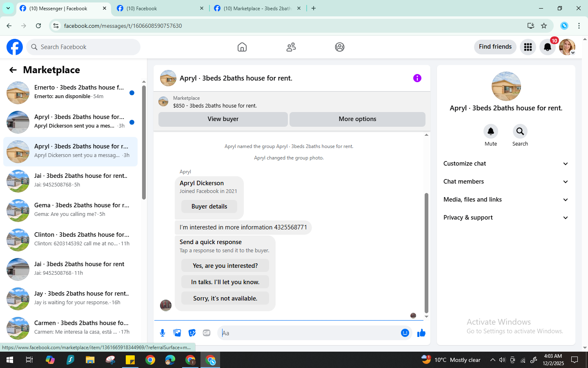This screenshot has width=588, height=368.
Task: Open the Friends icon in top navigation
Action: tap(291, 47)
